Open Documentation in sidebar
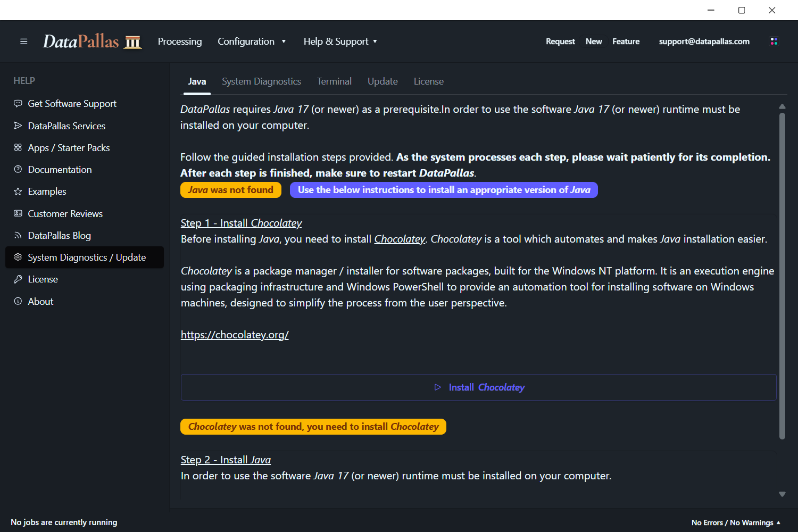The height and width of the screenshot is (532, 798). click(x=85, y=169)
